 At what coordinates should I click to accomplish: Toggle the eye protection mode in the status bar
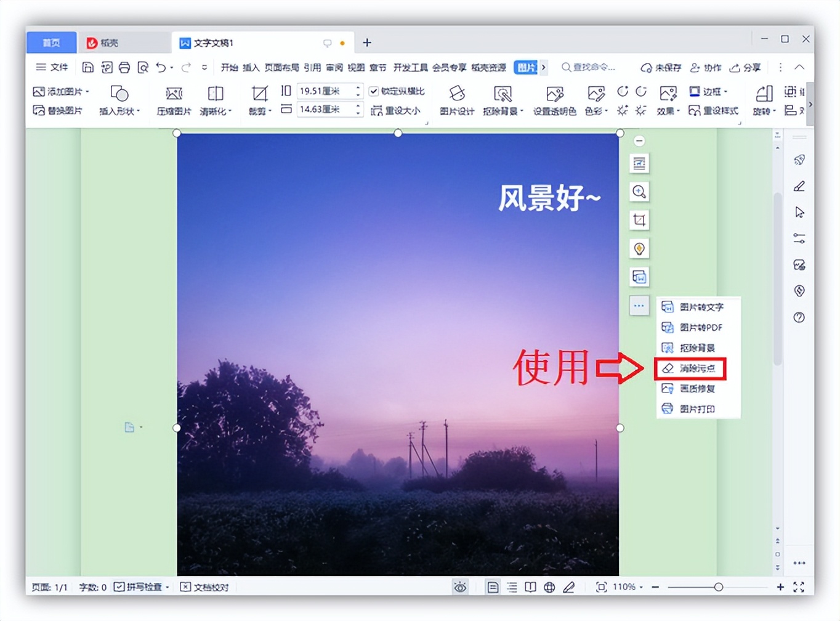coord(460,587)
